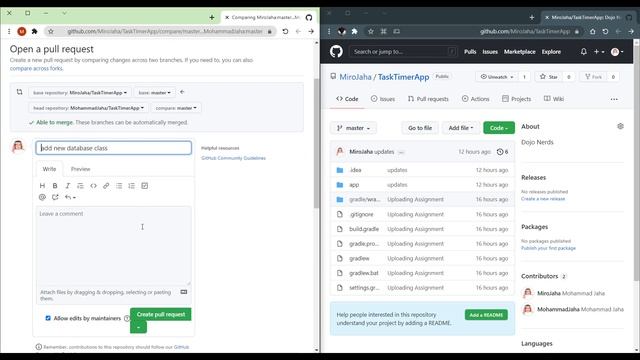Switch to Preview tab in comment editor

tap(80, 169)
